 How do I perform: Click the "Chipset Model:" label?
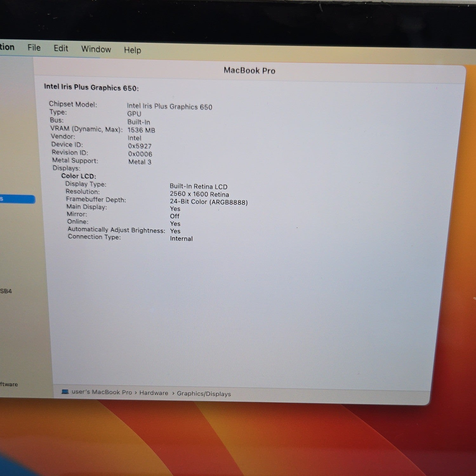pos(73,104)
